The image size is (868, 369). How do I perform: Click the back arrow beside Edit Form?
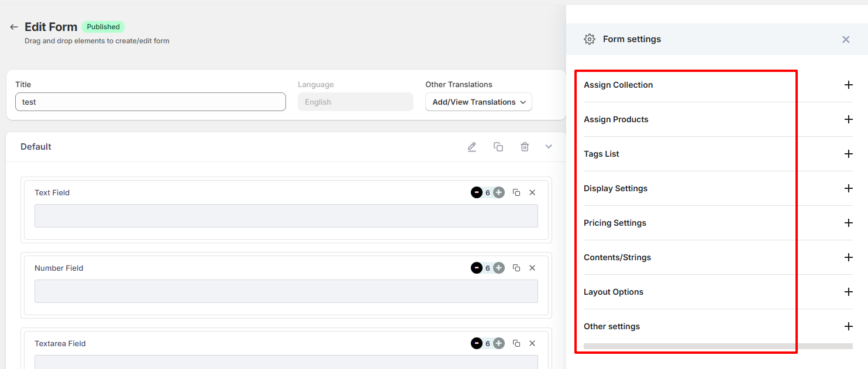point(14,27)
